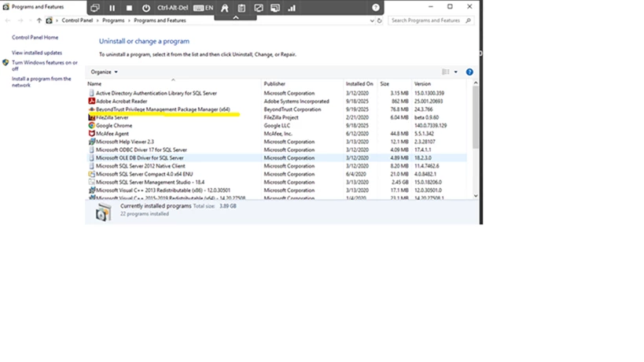Image resolution: width=644 pixels, height=362 pixels.
Task: Click the stop session square icon
Action: (129, 8)
